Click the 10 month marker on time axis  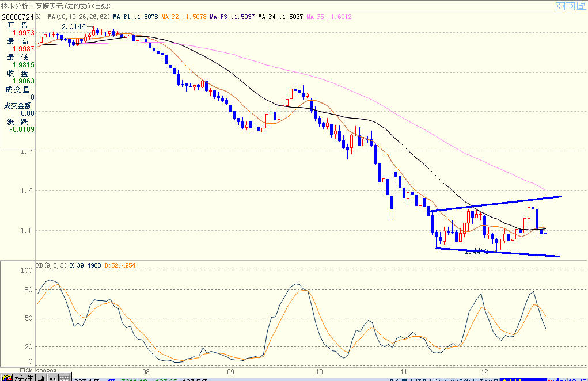[318, 372]
